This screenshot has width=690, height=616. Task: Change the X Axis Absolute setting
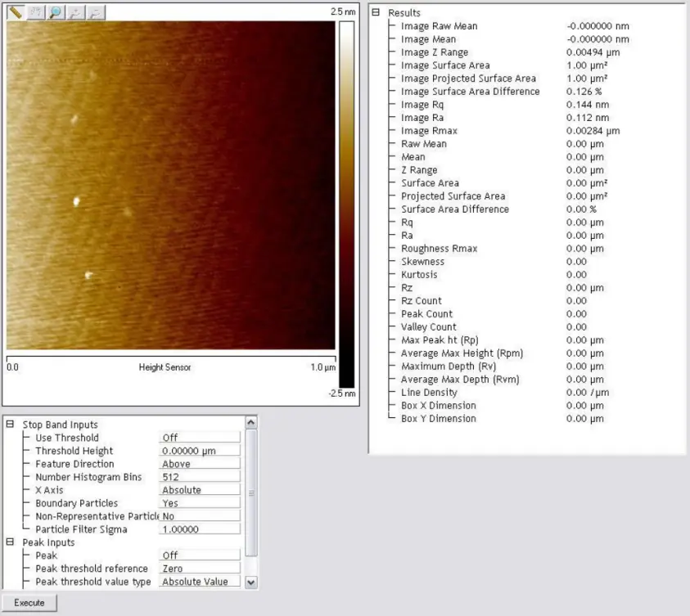[x=200, y=490]
